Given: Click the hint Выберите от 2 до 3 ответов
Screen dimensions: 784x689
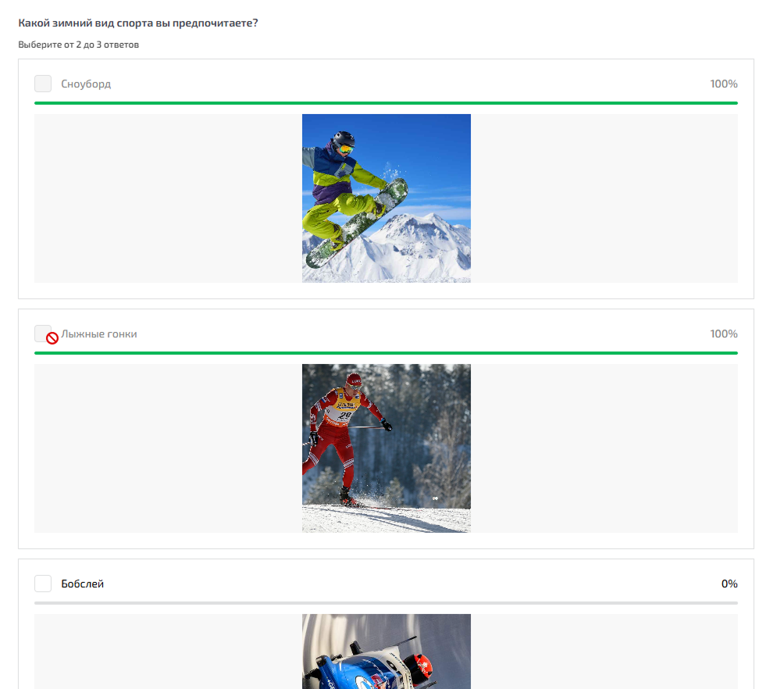Looking at the screenshot, I should pyautogui.click(x=79, y=45).
